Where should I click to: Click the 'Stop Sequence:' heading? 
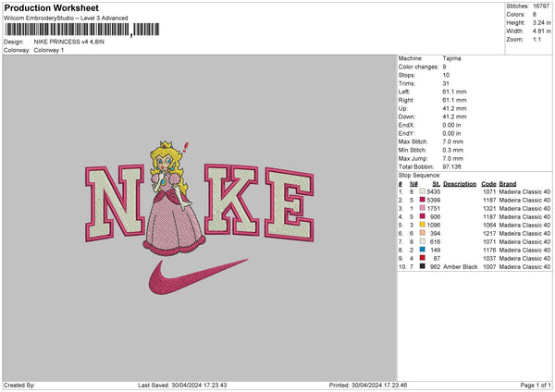(419, 176)
